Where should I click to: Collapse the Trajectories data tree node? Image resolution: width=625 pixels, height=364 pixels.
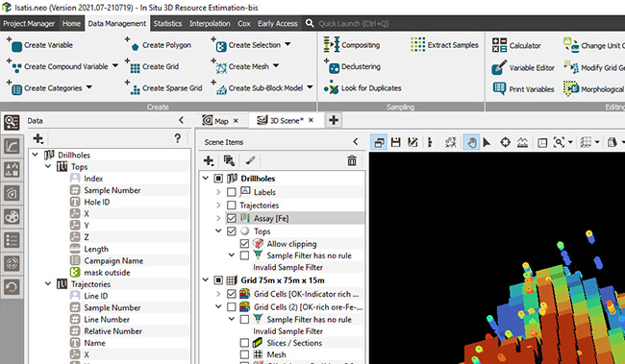48,284
